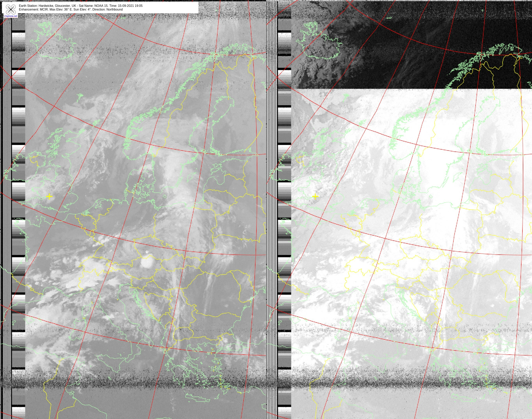The width and height of the screenshot is (532, 419).
Task: Click top grayscale telemetry wedge, left image
Action: [x=18, y=42]
